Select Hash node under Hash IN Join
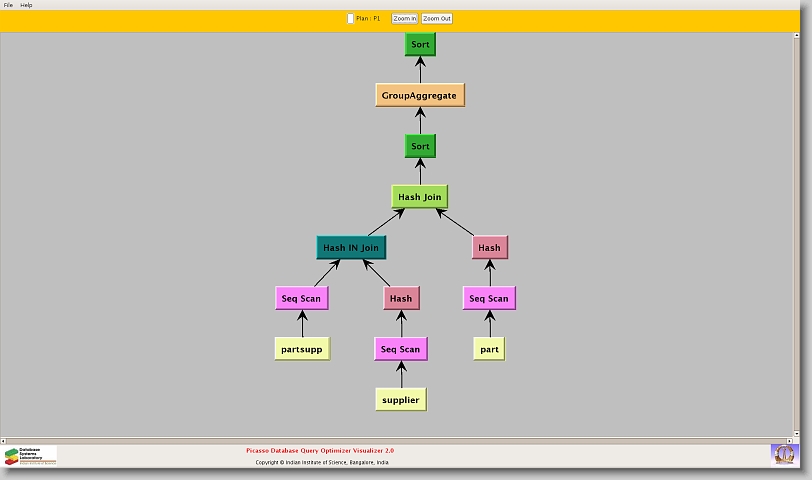The image size is (812, 480). tap(401, 298)
